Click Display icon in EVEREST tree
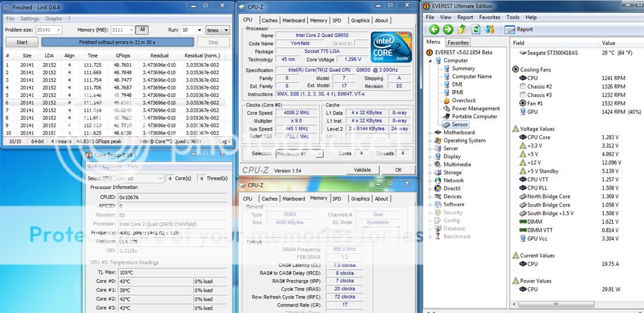The image size is (644, 313). click(438, 156)
